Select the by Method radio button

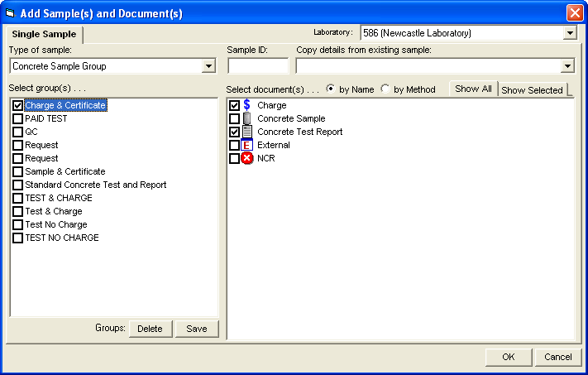tap(385, 89)
